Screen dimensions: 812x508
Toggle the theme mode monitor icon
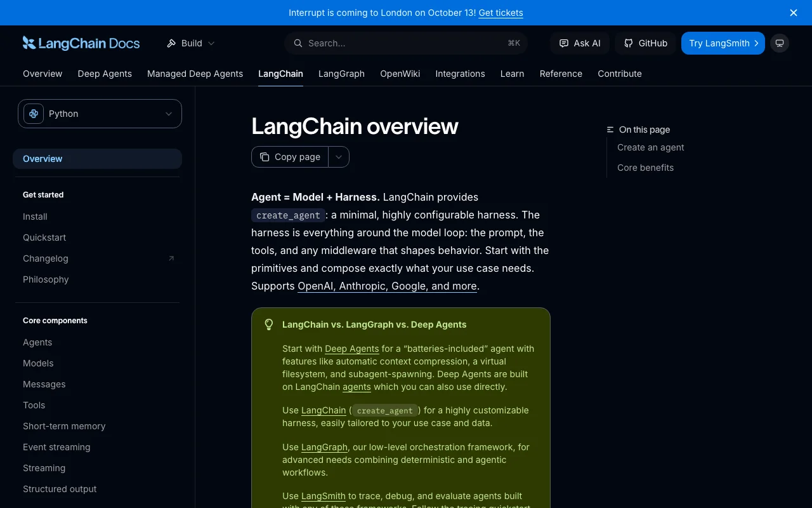click(x=780, y=43)
